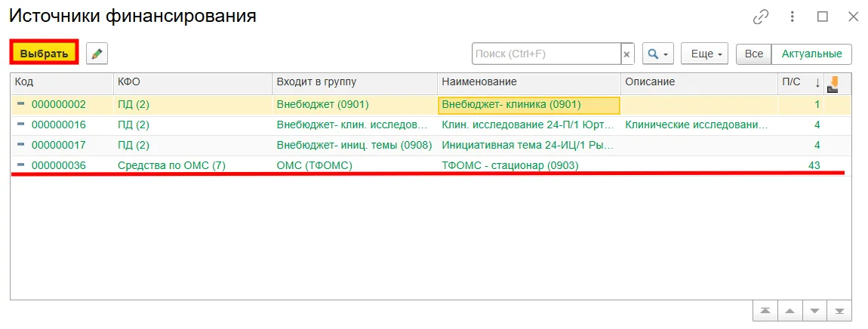The height and width of the screenshot is (329, 868).
Task: Close the Источники финансирования dialog
Action: [853, 17]
